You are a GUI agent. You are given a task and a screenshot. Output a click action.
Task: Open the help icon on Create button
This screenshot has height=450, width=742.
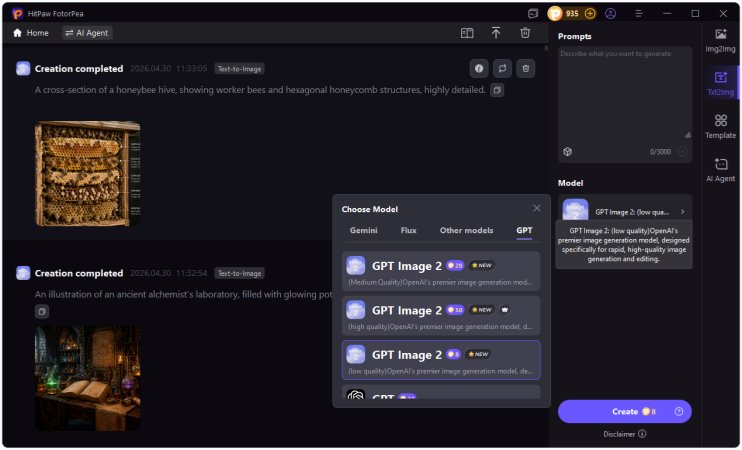(x=679, y=411)
